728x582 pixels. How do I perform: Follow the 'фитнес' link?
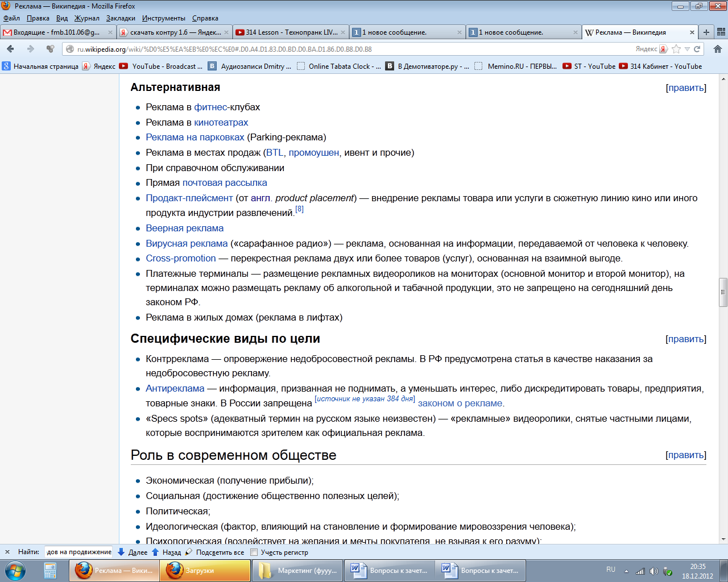pos(210,107)
